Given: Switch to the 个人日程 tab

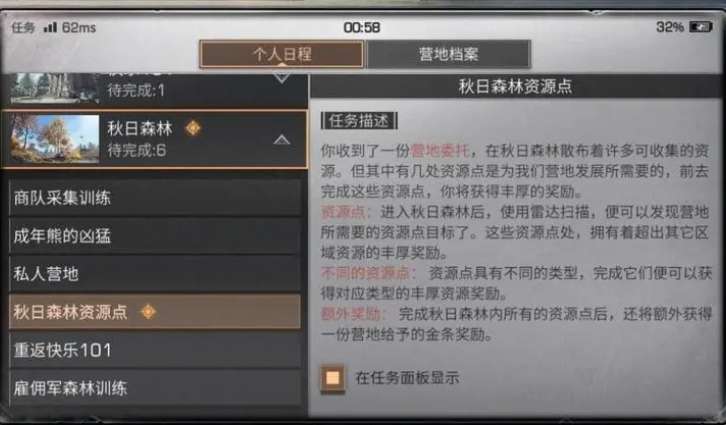Looking at the screenshot, I should click(282, 54).
